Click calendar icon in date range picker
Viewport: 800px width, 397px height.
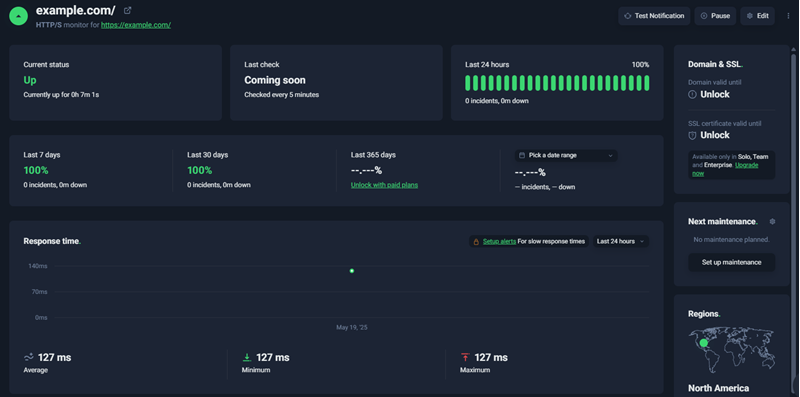(522, 155)
